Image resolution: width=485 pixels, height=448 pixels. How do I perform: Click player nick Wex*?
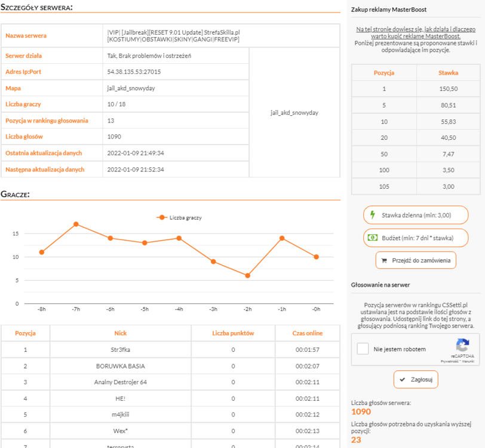pos(120,431)
